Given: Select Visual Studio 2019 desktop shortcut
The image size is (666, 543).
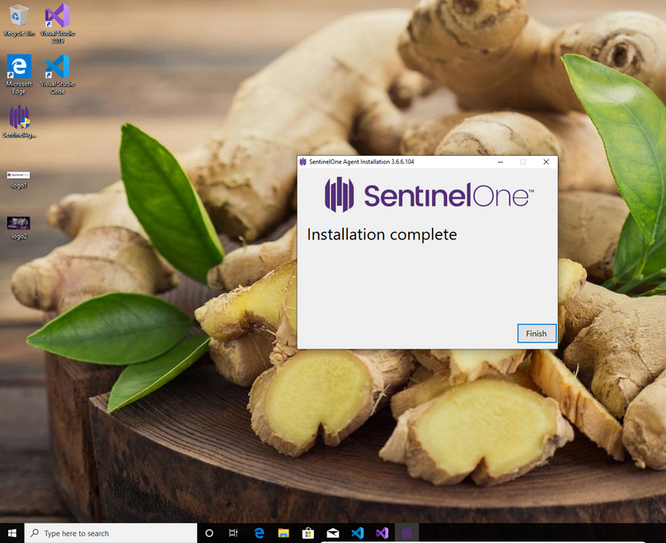Looking at the screenshot, I should pos(57,23).
